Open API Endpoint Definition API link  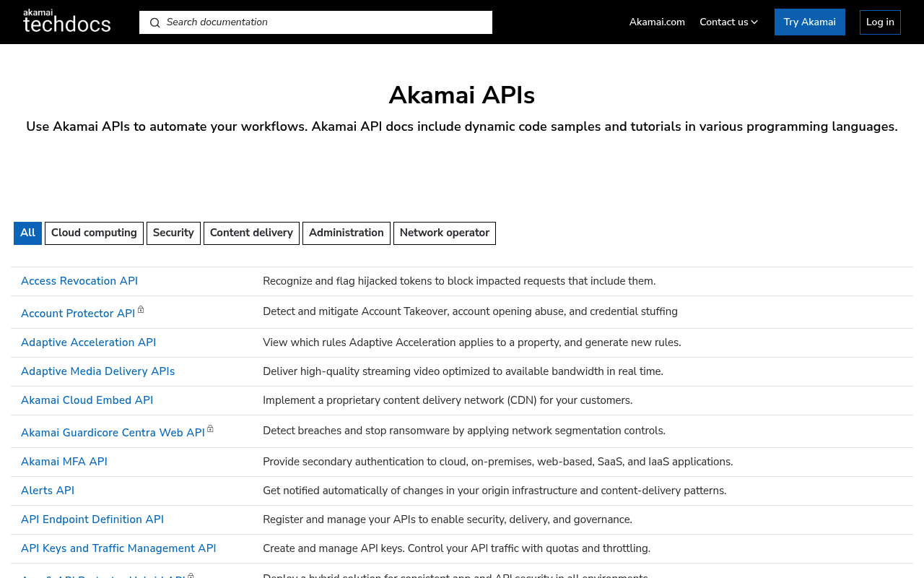(x=92, y=519)
